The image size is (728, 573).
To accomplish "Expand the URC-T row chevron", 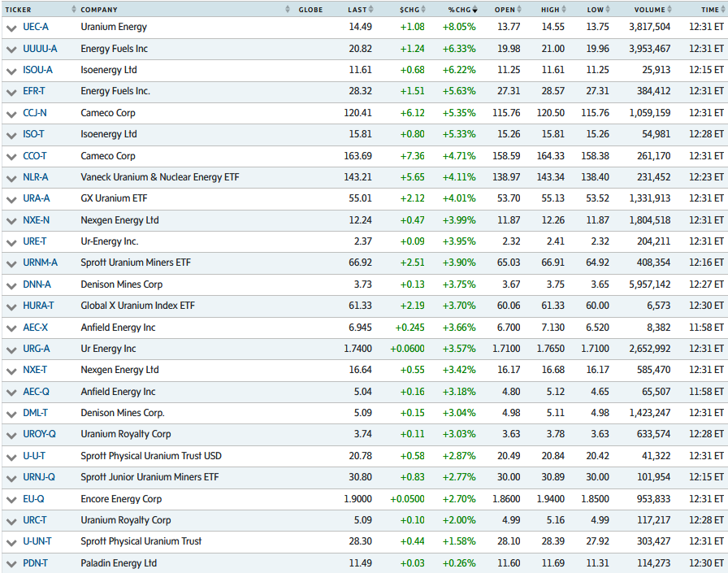I will pyautogui.click(x=11, y=522).
